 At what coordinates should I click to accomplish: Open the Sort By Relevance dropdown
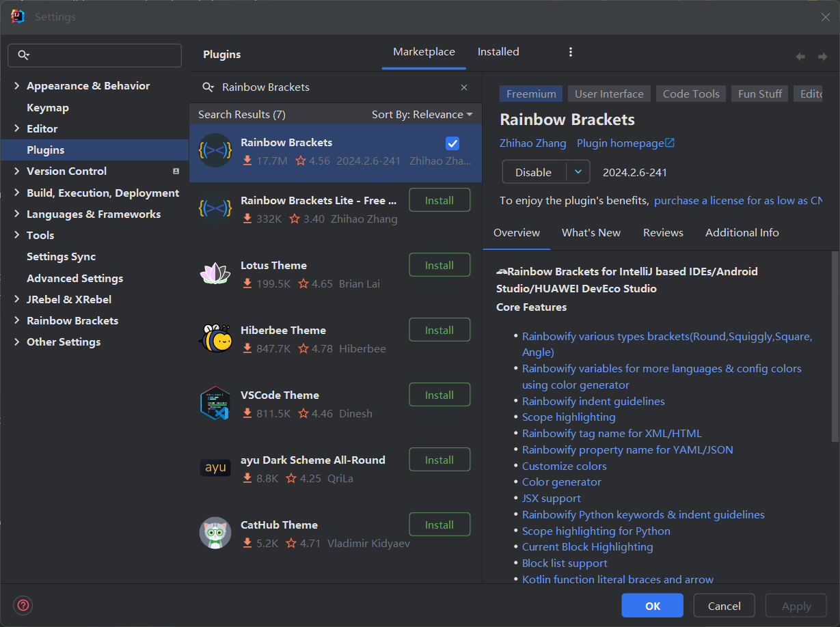pos(422,115)
